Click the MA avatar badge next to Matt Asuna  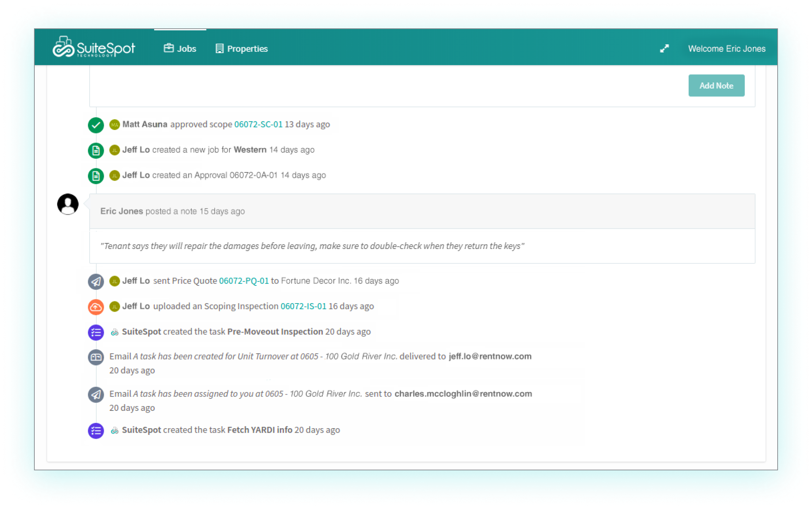(x=114, y=125)
